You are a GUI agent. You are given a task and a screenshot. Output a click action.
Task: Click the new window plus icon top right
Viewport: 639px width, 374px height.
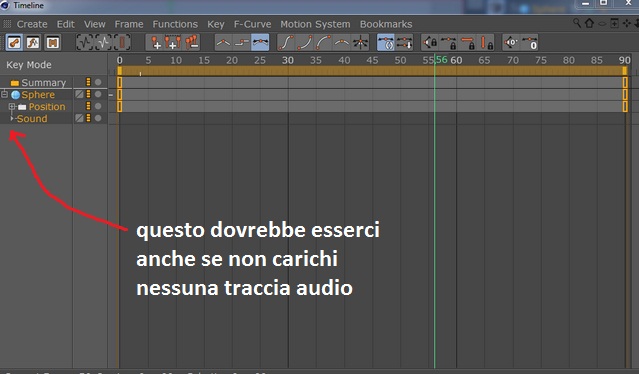614,23
